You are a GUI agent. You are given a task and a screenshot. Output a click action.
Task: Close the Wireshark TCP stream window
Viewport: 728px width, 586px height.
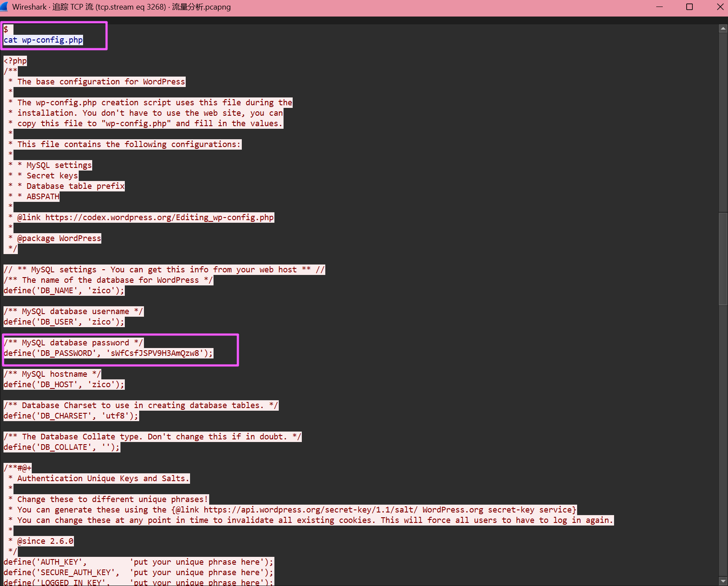click(720, 7)
